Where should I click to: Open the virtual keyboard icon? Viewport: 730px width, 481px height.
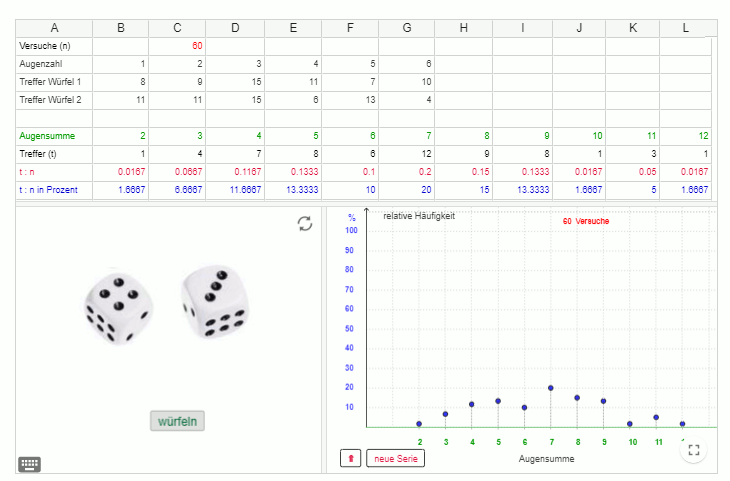30,463
